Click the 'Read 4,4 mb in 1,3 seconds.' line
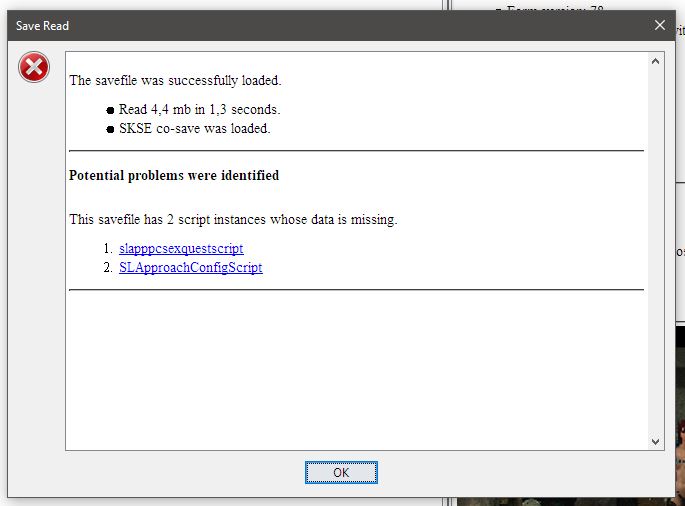This screenshot has width=685, height=506. tap(200, 109)
